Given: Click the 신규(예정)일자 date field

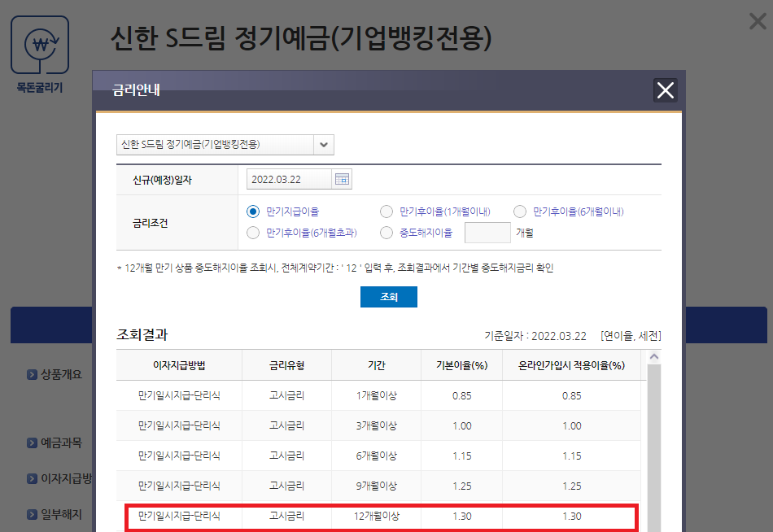Looking at the screenshot, I should 289,179.
